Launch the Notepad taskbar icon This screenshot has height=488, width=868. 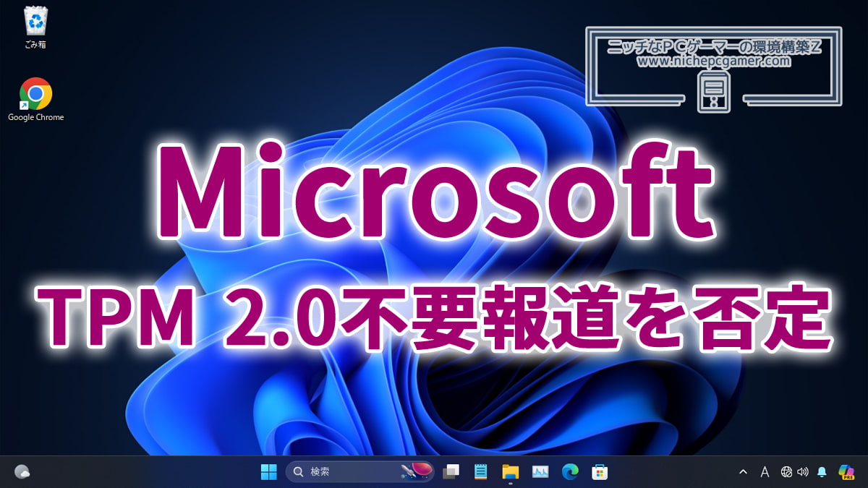click(x=480, y=472)
